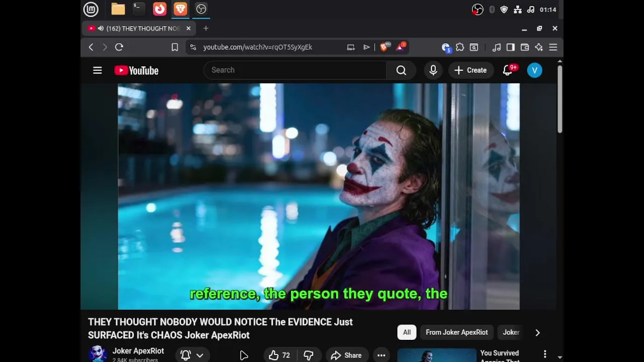
Task: Open media controls music note in the toolbar
Action: tap(497, 47)
